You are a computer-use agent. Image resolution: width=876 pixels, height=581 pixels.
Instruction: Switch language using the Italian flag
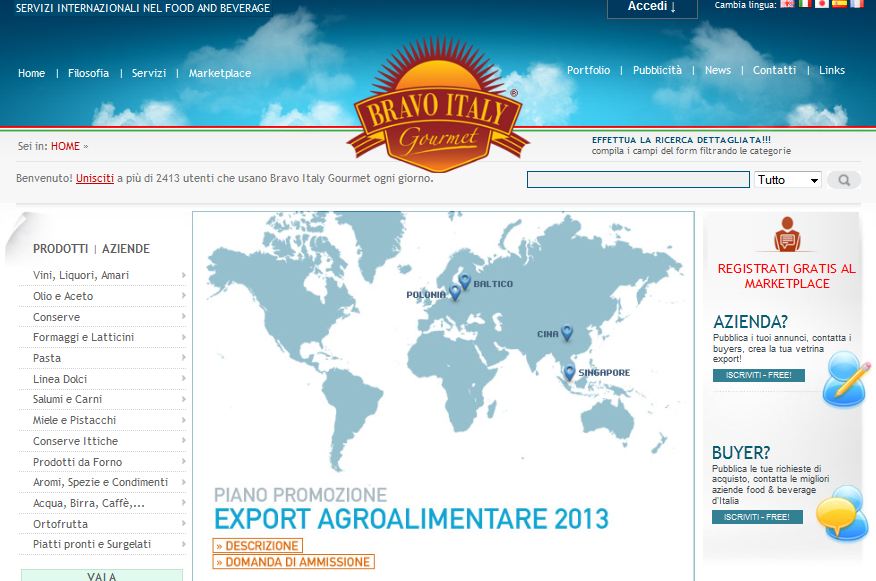pyautogui.click(x=804, y=4)
